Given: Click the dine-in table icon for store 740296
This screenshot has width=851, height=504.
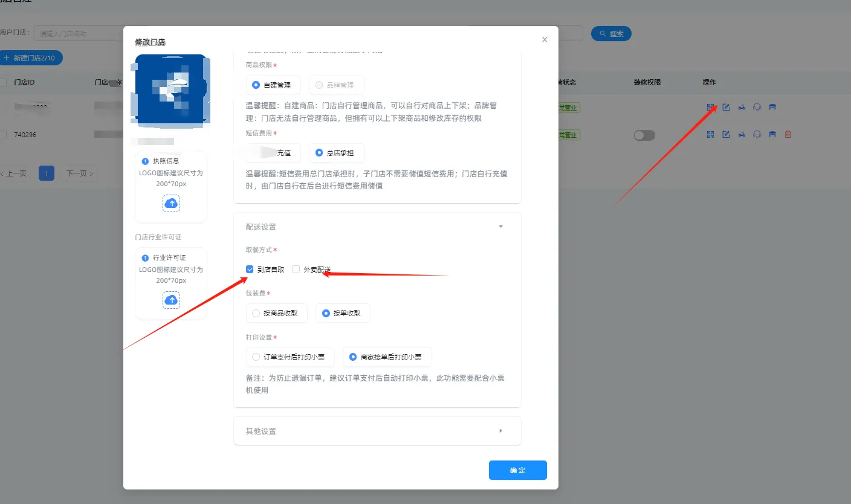Looking at the screenshot, I should point(773,134).
